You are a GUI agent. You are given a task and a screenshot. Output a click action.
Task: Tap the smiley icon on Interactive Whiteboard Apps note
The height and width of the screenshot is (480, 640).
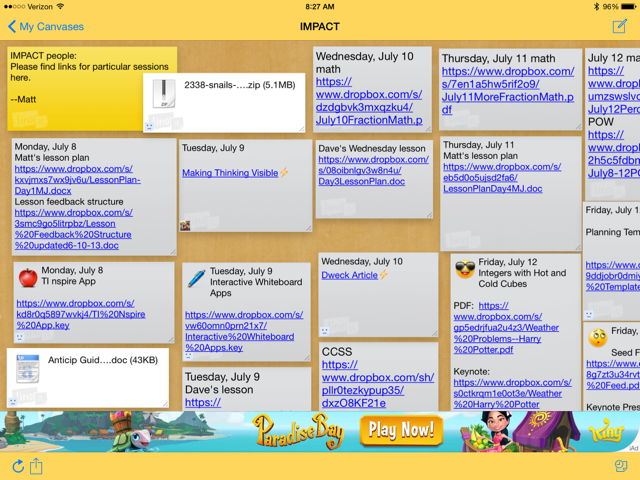tap(189, 356)
